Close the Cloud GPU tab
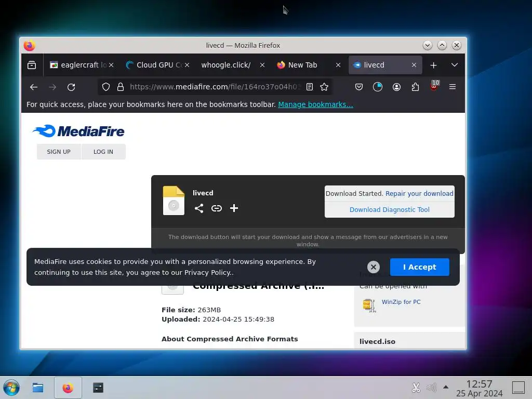 coord(187,65)
